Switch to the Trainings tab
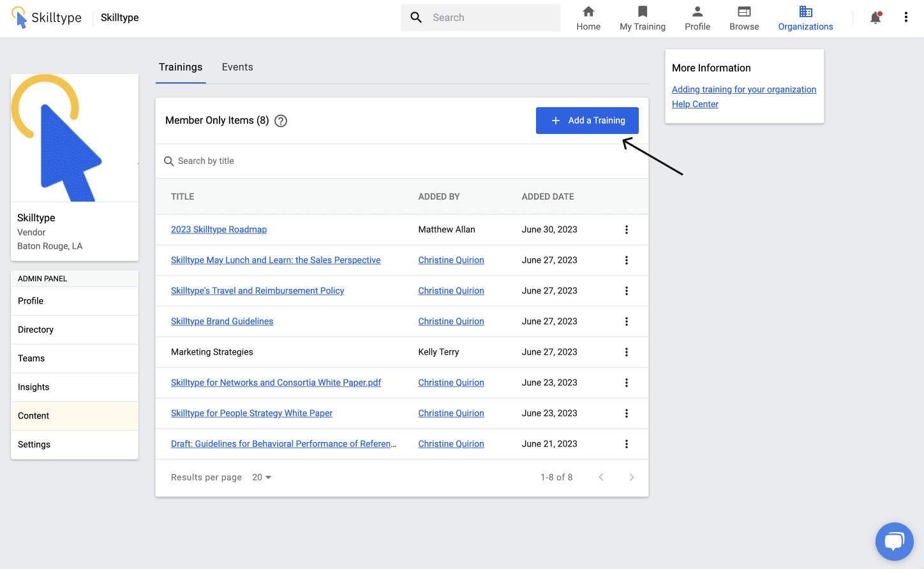The image size is (924, 569). [x=181, y=67]
